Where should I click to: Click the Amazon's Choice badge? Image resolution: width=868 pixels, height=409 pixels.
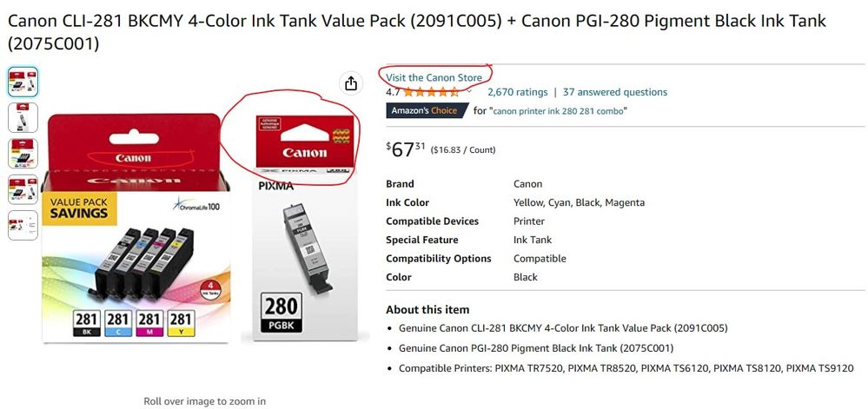pyautogui.click(x=427, y=111)
